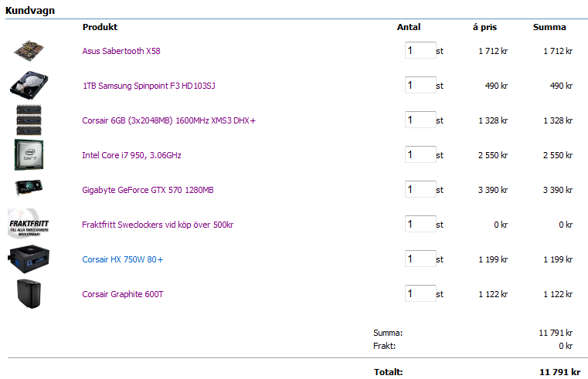
Task: Open the 1TB Samsung Spinpoint F3 link
Action: (148, 86)
